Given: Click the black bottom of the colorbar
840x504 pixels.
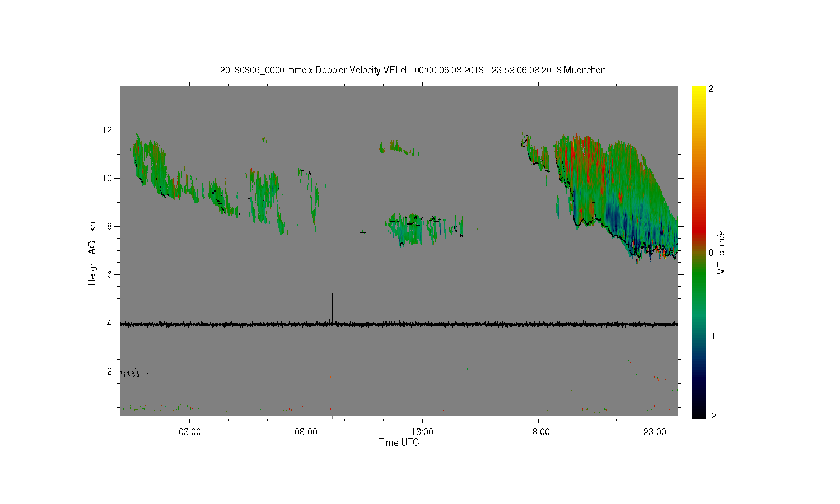Looking at the screenshot, I should pyautogui.click(x=698, y=414).
